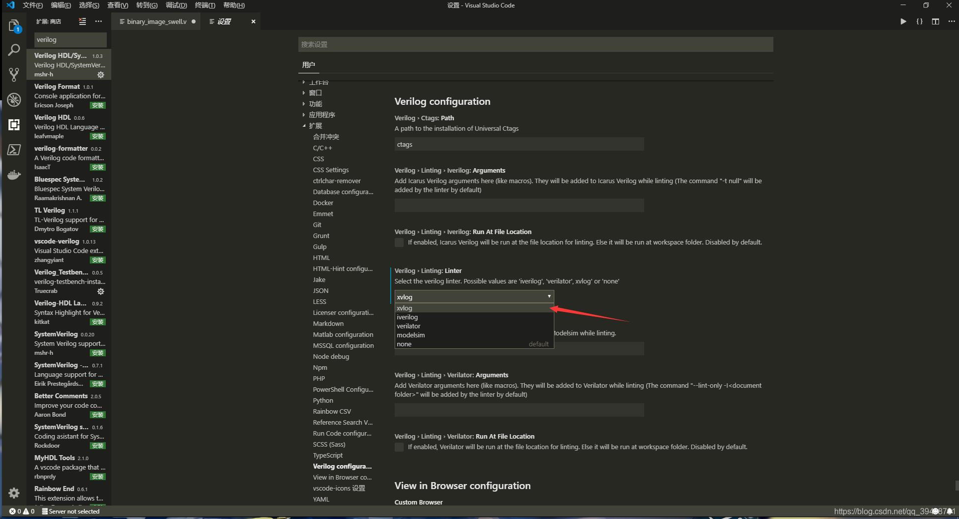Install the verilog-formatter extension
This screenshot has height=519, width=959.
pyautogui.click(x=98, y=167)
